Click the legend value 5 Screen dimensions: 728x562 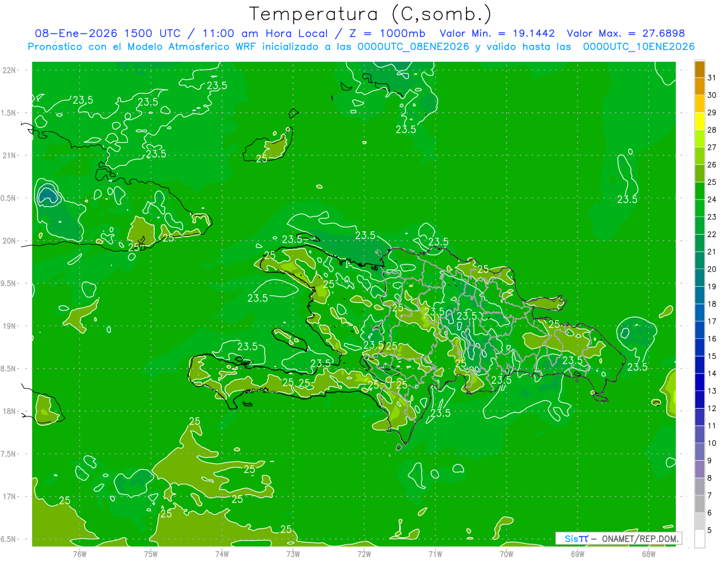pos(710,530)
